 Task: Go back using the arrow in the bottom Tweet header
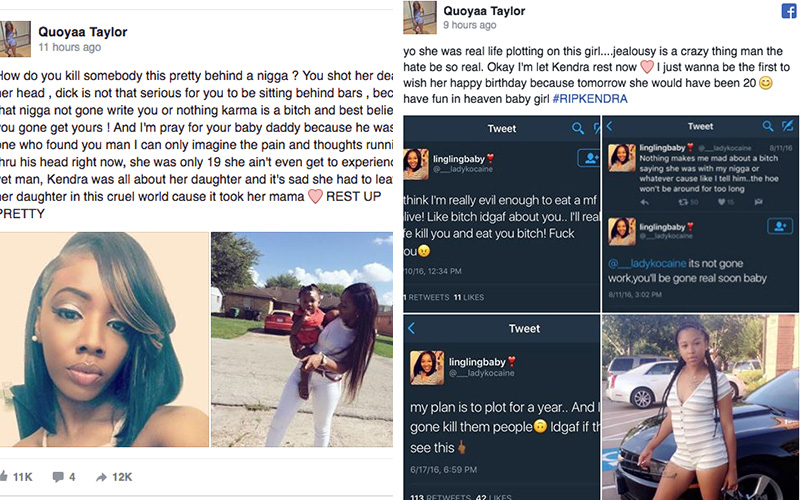[x=411, y=328]
